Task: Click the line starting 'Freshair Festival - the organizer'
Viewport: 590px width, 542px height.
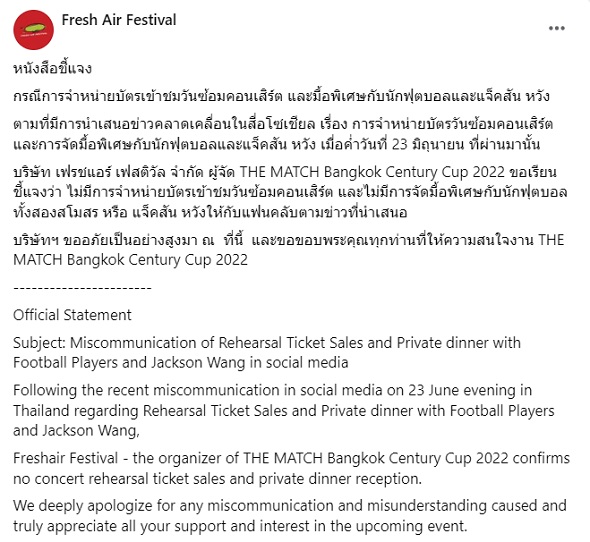Action: coord(291,458)
